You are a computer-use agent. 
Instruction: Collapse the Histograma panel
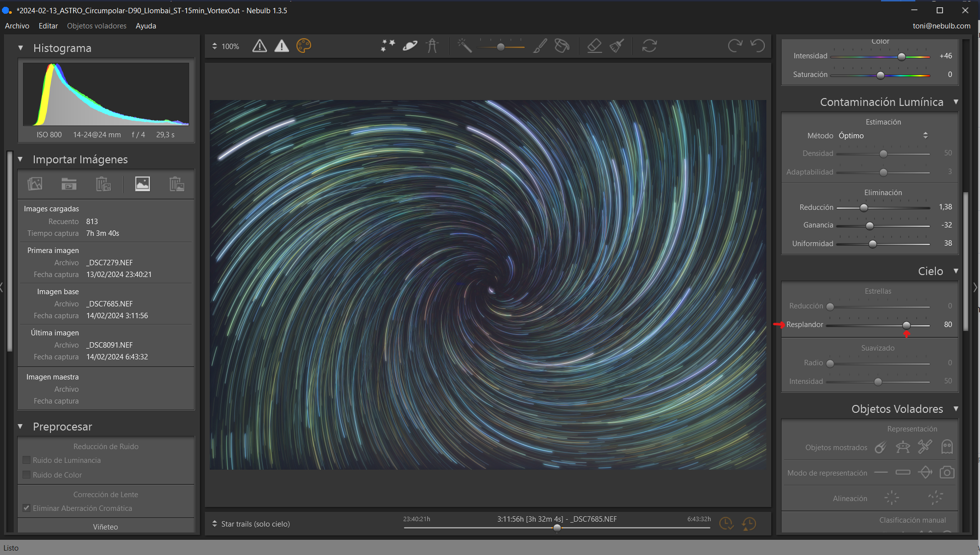[21, 48]
